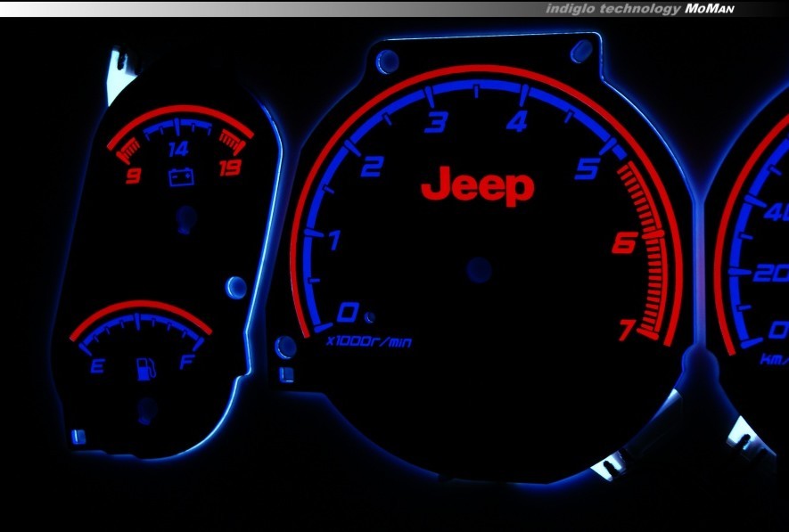Viewport: 789px width, 532px height.
Task: Click tachometer number 2
Action: click(x=372, y=167)
